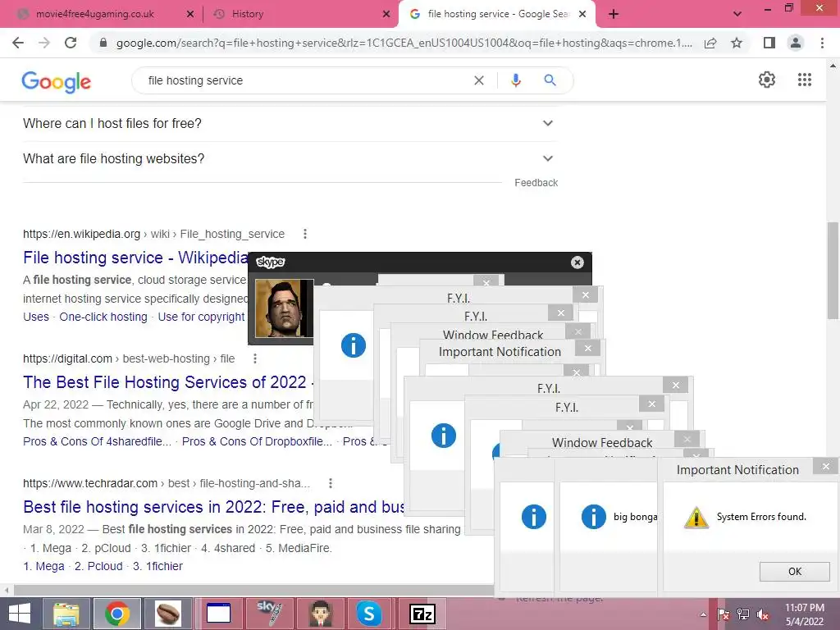Close the History tab

(x=386, y=14)
